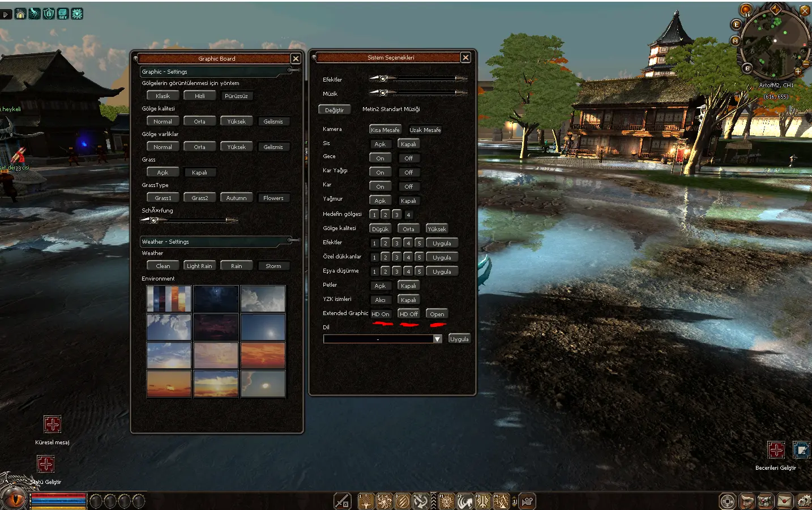Viewport: 812px width, 510px height.
Task: Adjust the Müzik volume slider
Action: pyautogui.click(x=383, y=92)
